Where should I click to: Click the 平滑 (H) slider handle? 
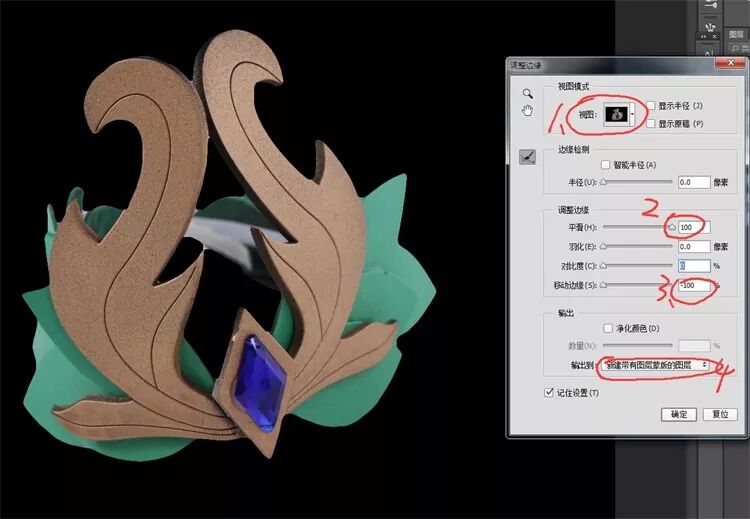tap(672, 227)
